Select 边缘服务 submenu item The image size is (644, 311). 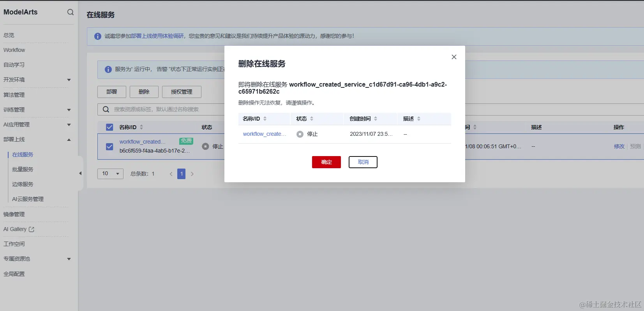coord(23,184)
